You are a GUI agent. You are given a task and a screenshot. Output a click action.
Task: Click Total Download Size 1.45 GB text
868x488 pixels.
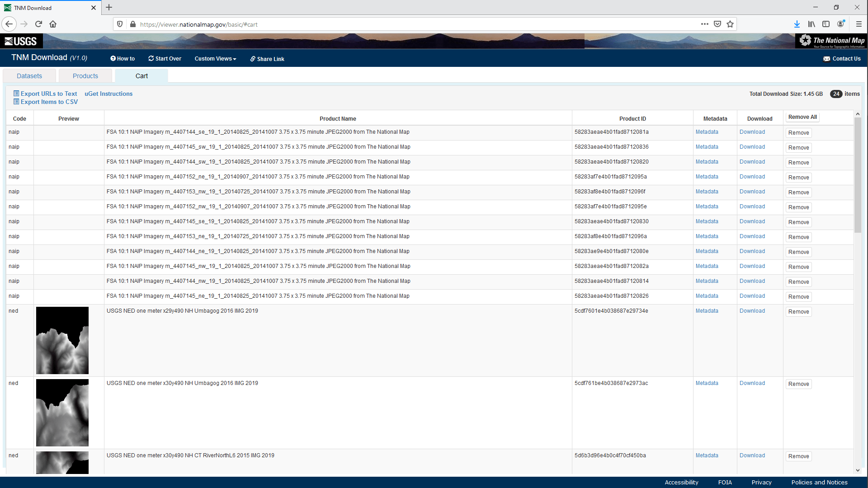tap(786, 94)
